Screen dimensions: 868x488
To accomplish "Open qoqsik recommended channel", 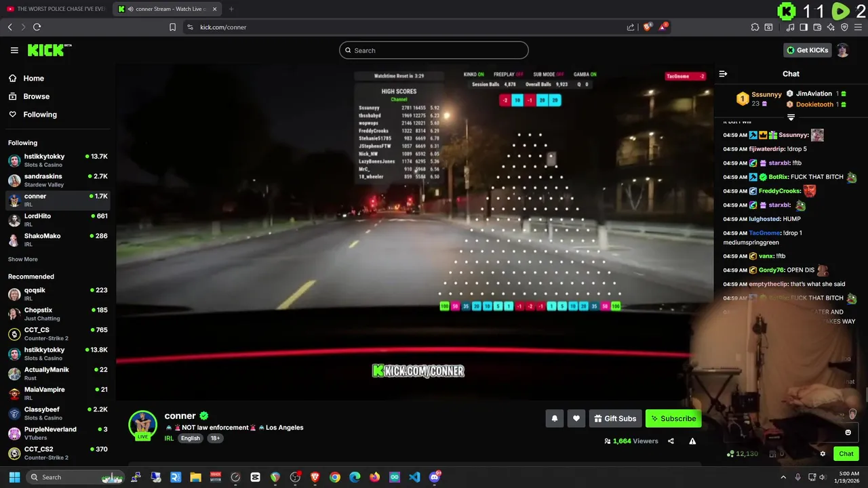I will (58, 294).
